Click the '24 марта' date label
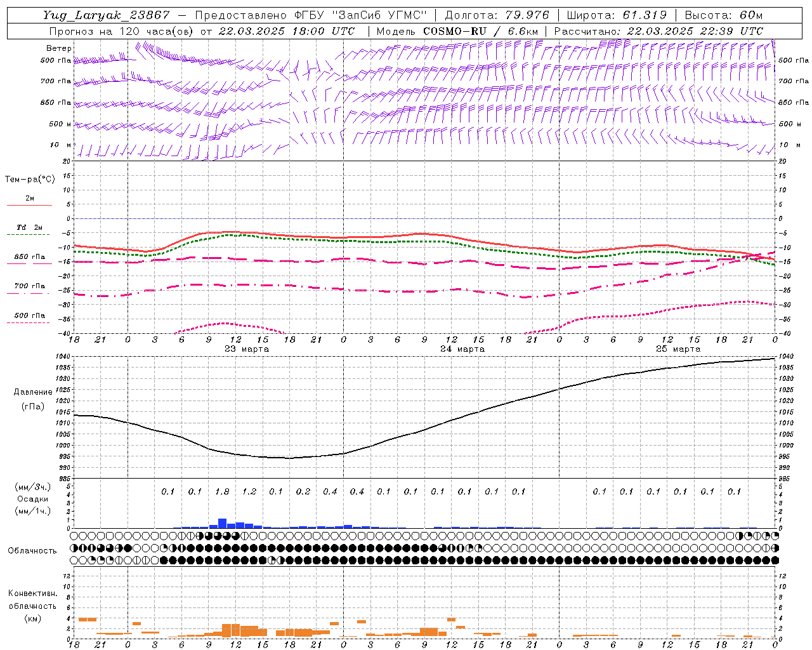This screenshot has height=650, width=812. point(462,348)
